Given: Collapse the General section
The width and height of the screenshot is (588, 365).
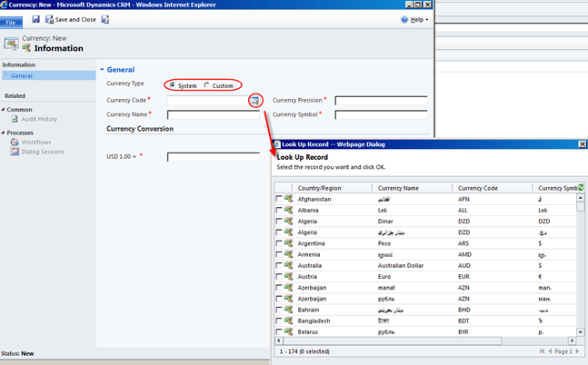Looking at the screenshot, I should click(x=101, y=70).
